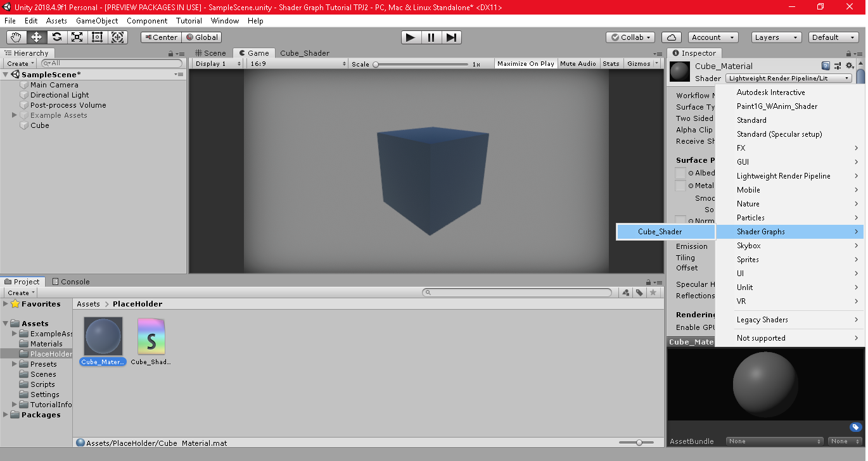
Task: Expand ExampleAssets folder in Project
Action: click(15, 334)
